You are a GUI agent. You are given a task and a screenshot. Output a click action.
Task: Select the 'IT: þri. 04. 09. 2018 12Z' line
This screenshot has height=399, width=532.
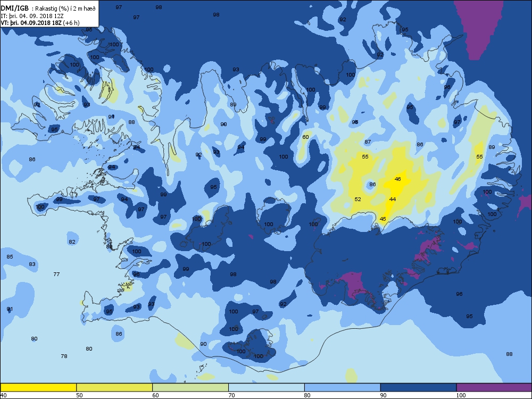[x=32, y=16]
